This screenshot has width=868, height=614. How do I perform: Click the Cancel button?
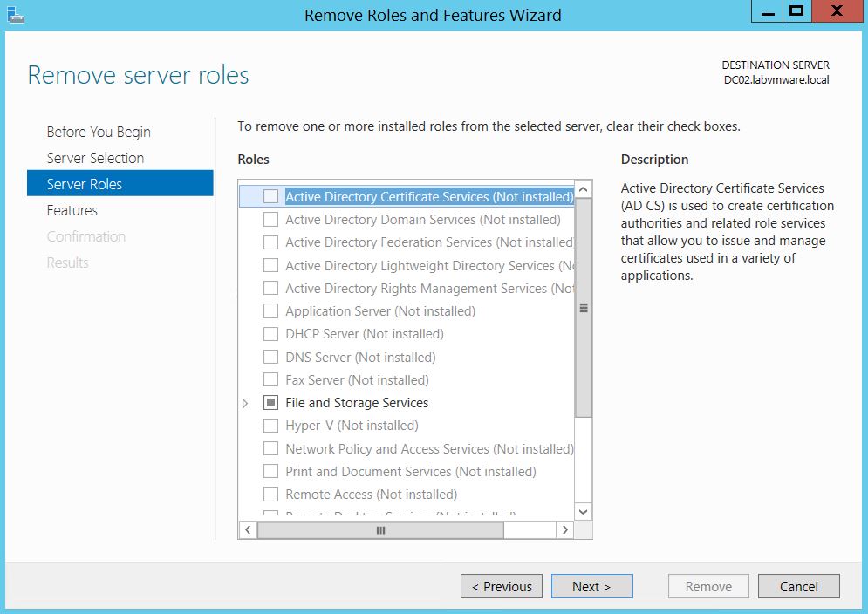(799, 586)
